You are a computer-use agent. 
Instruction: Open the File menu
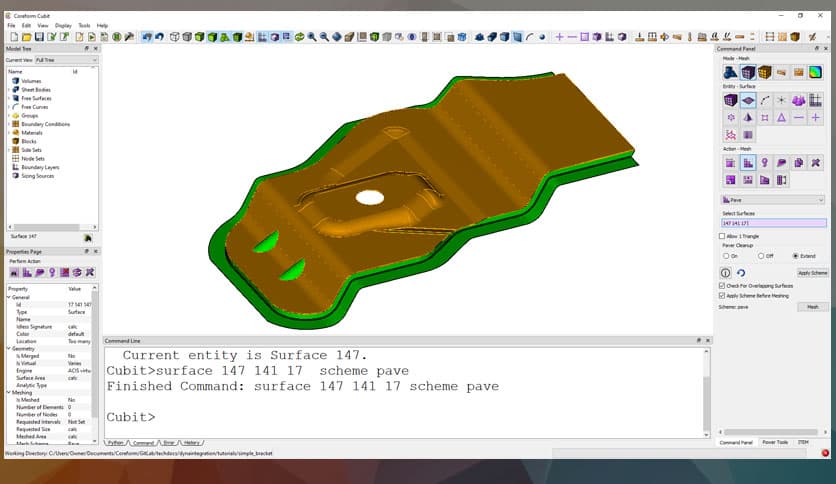[11, 26]
